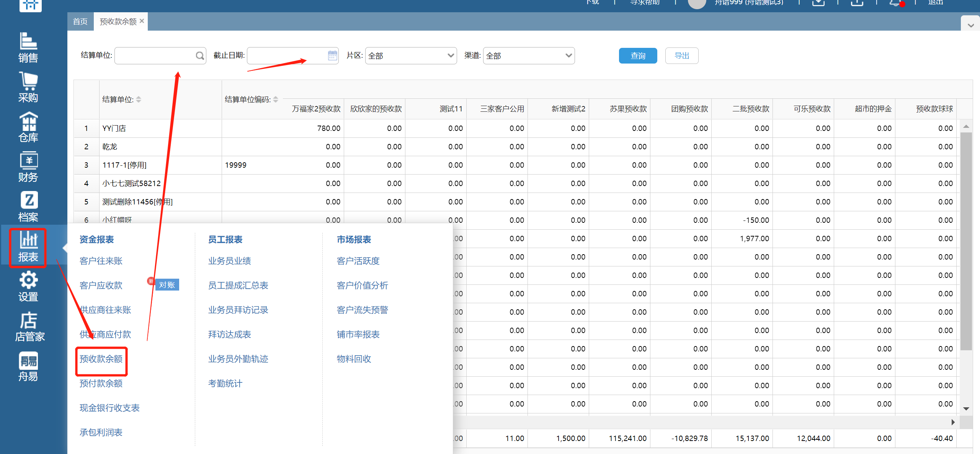Click the vertical scrollbar thumb of the table
The image size is (980, 454).
(966, 241)
